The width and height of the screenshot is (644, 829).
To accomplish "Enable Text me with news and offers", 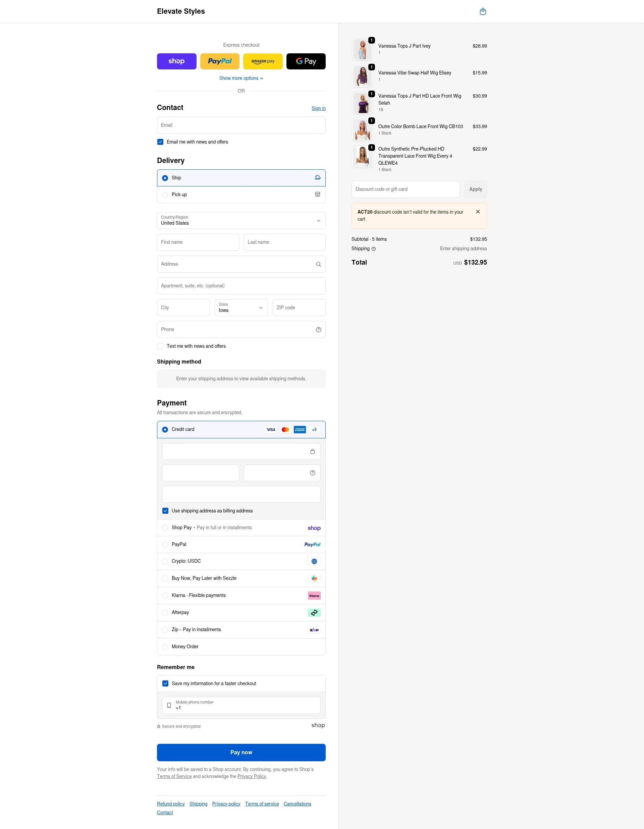I will [160, 346].
